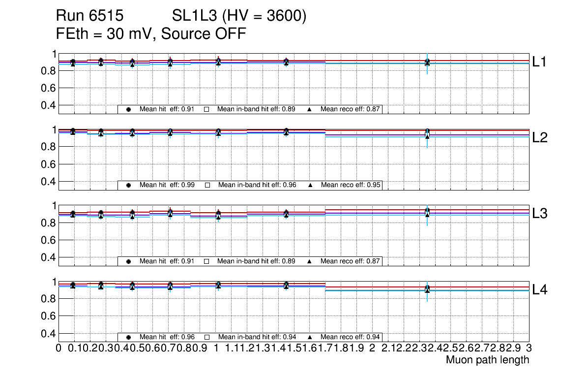Click the triangle legend marker in L2 panel
Screen dimensions: 588x380
pyautogui.click(x=310, y=185)
